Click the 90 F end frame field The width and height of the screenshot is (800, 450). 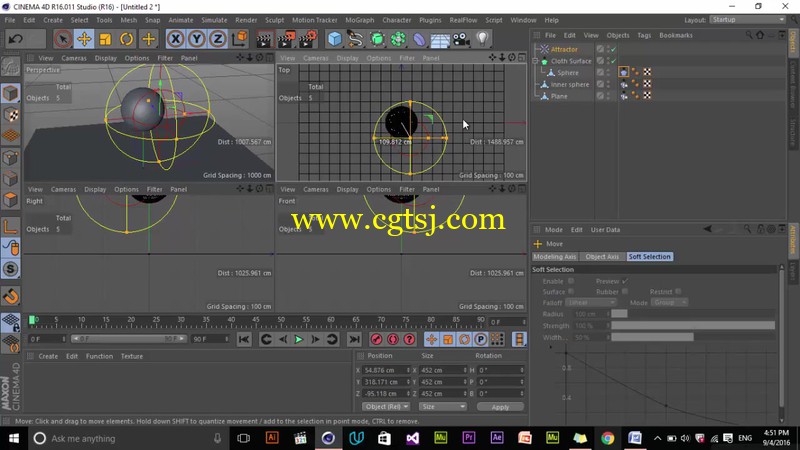(211, 339)
